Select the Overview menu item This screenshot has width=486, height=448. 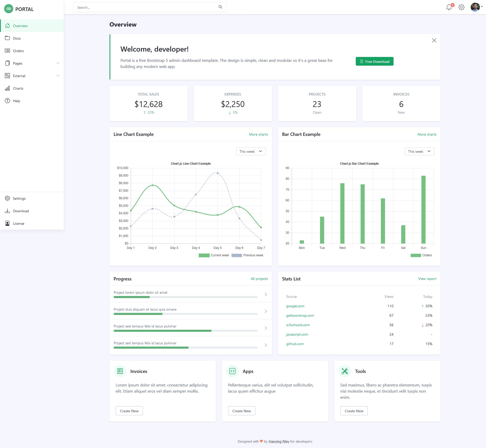pos(20,26)
